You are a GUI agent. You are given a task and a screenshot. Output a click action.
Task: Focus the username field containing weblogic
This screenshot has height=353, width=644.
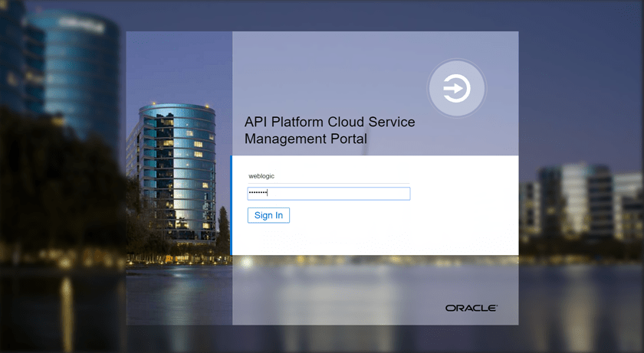click(328, 176)
